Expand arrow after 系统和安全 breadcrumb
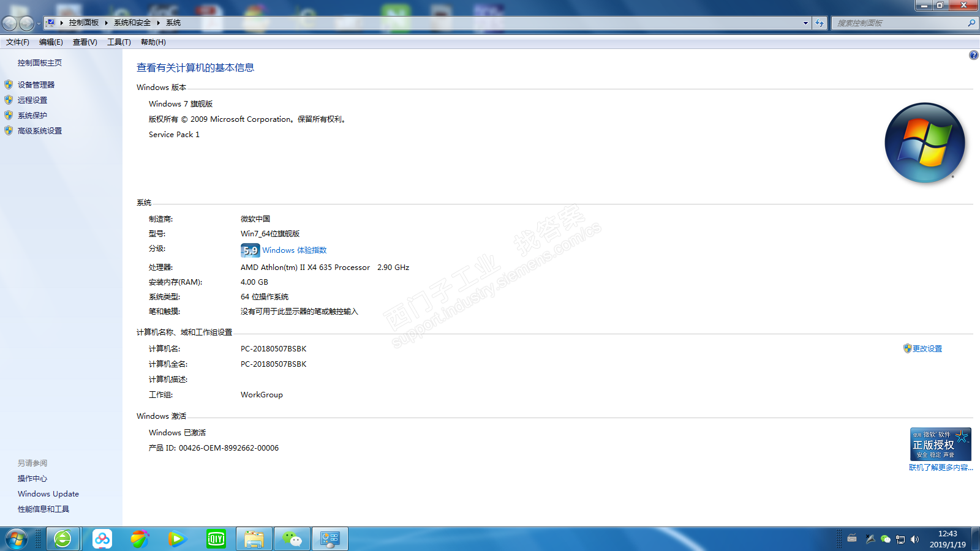 click(159, 23)
